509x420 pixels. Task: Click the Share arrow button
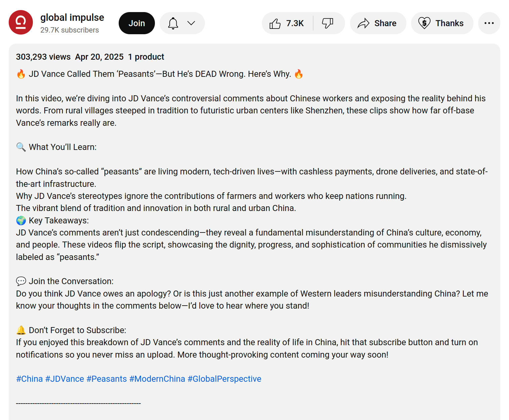click(378, 23)
